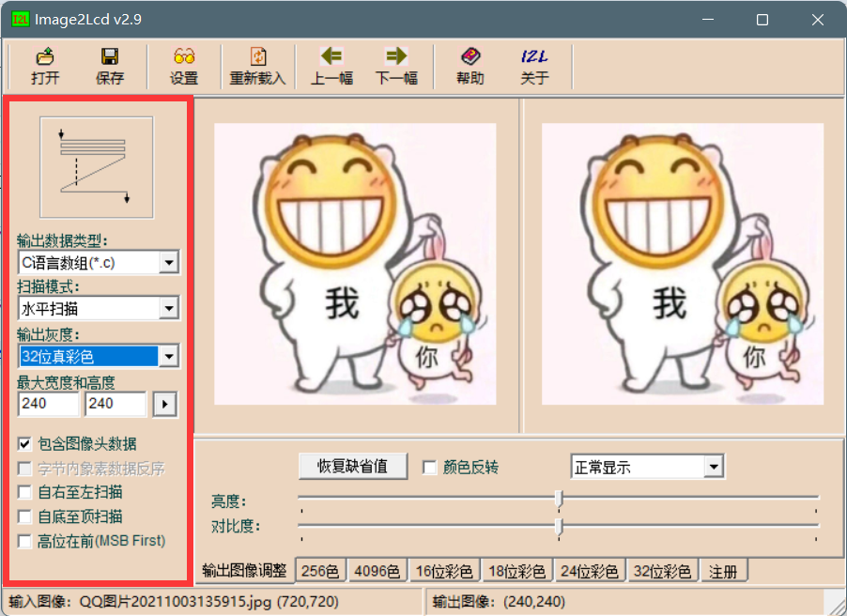Click the maximum width input field

(49, 404)
